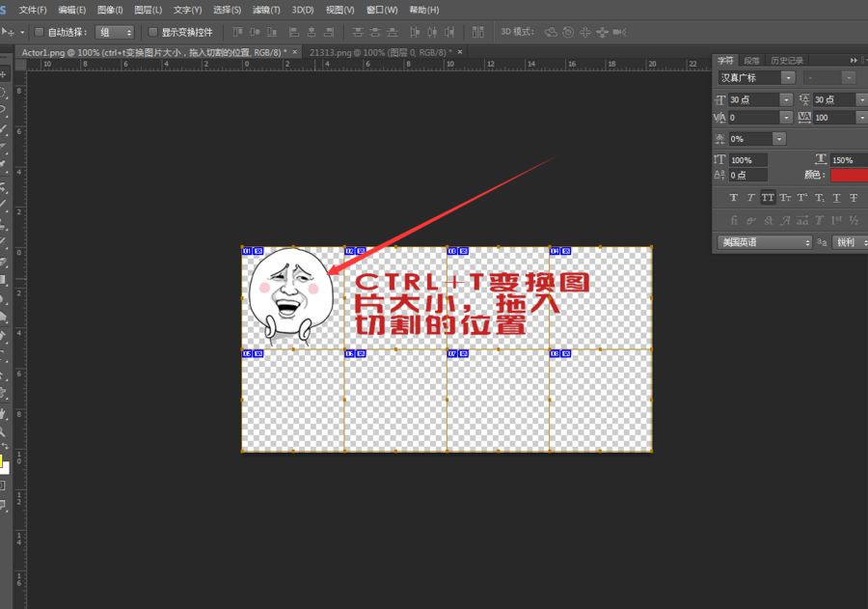Image resolution: width=868 pixels, height=609 pixels.
Task: Open the 美国英语 language dropdown
Action: coord(765,242)
